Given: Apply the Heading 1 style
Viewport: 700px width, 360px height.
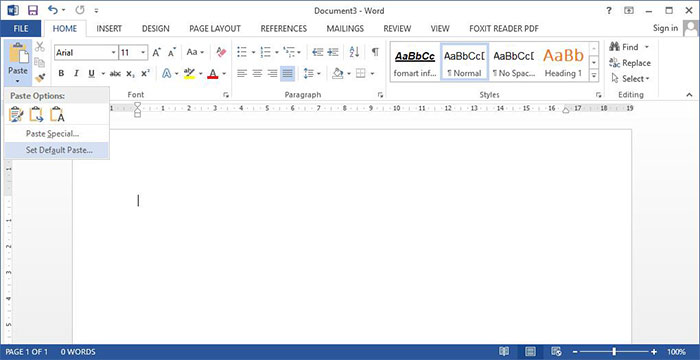Looking at the screenshot, I should [x=563, y=63].
